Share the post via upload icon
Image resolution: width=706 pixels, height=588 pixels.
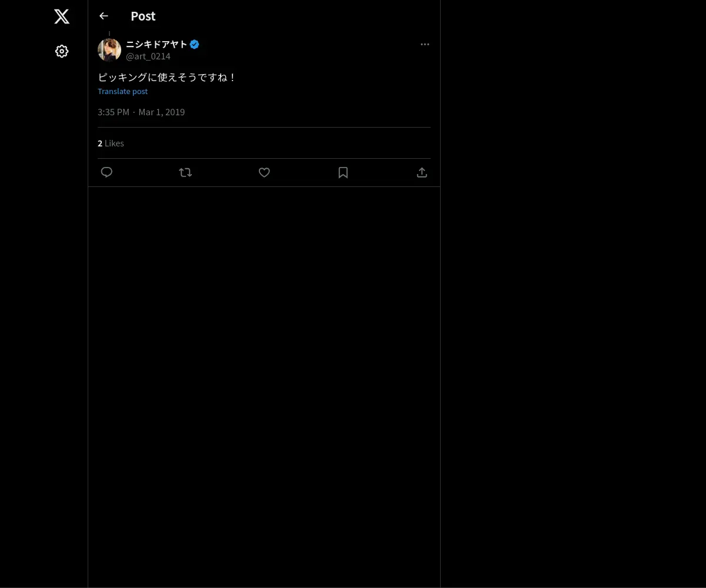(x=422, y=172)
